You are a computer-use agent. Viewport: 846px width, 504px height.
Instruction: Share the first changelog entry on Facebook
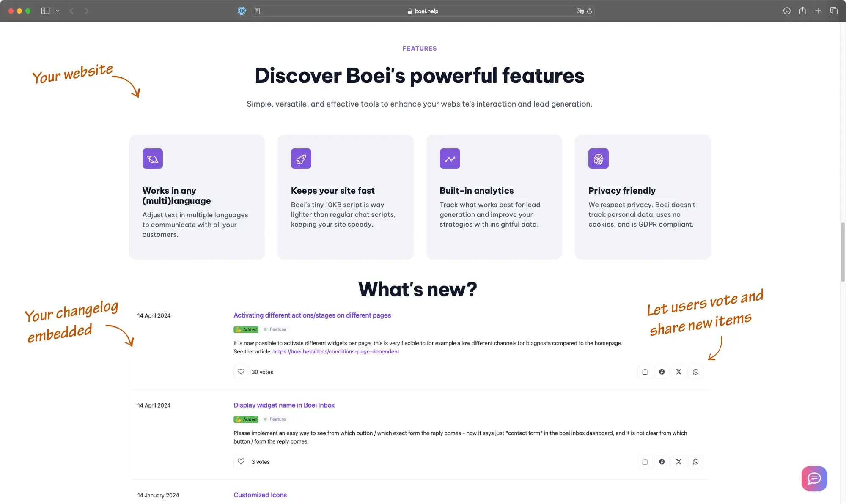click(662, 372)
